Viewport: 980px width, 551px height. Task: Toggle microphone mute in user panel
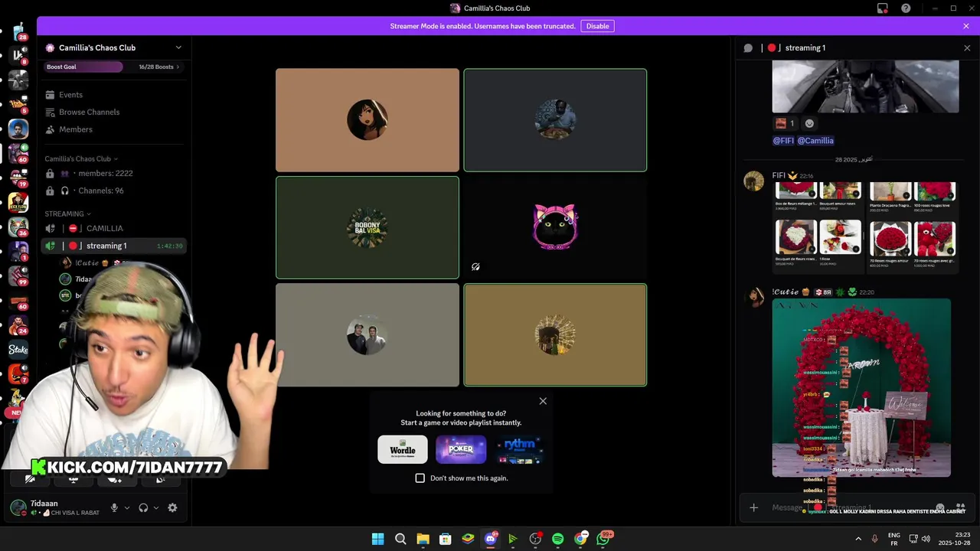(114, 507)
